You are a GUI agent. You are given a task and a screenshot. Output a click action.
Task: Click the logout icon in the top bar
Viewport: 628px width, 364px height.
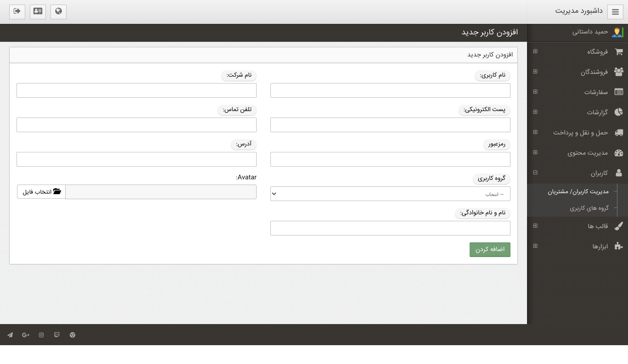tap(17, 11)
